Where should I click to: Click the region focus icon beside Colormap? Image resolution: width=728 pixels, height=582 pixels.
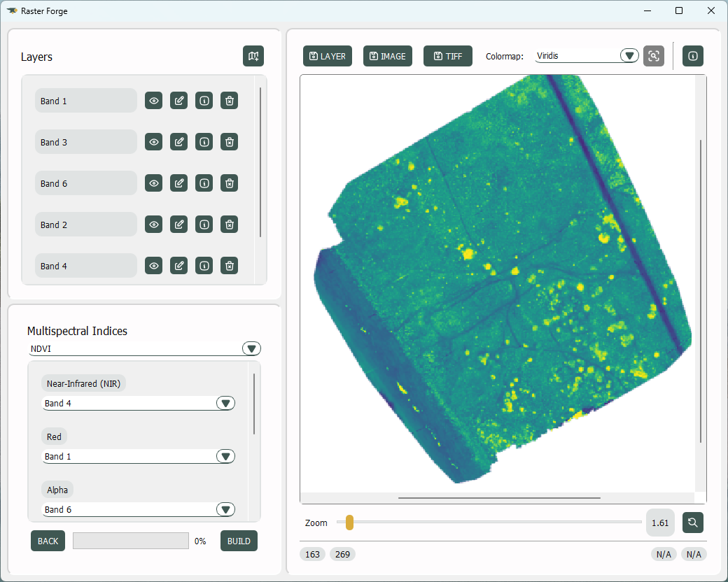click(x=653, y=56)
